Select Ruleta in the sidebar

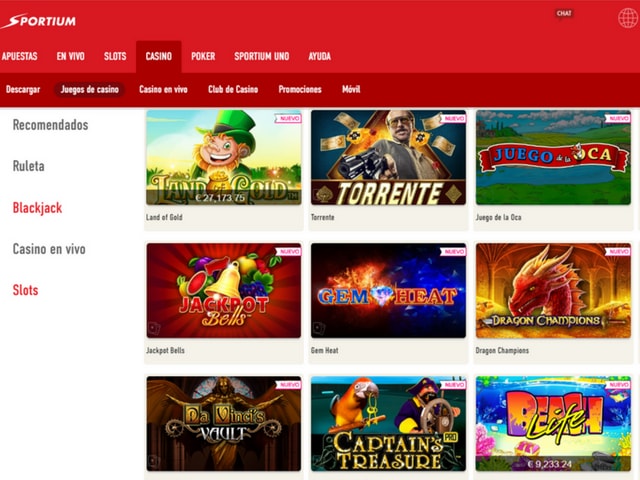click(x=29, y=166)
